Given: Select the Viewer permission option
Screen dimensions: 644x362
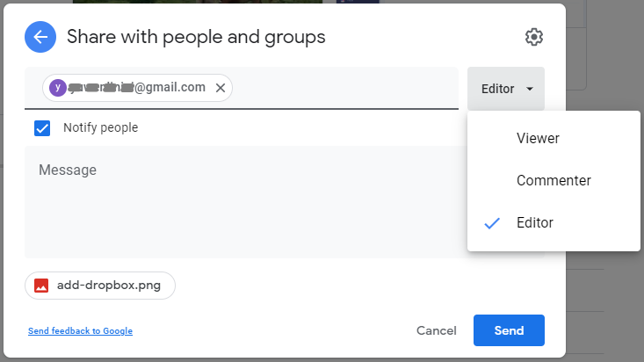Looking at the screenshot, I should point(538,139).
